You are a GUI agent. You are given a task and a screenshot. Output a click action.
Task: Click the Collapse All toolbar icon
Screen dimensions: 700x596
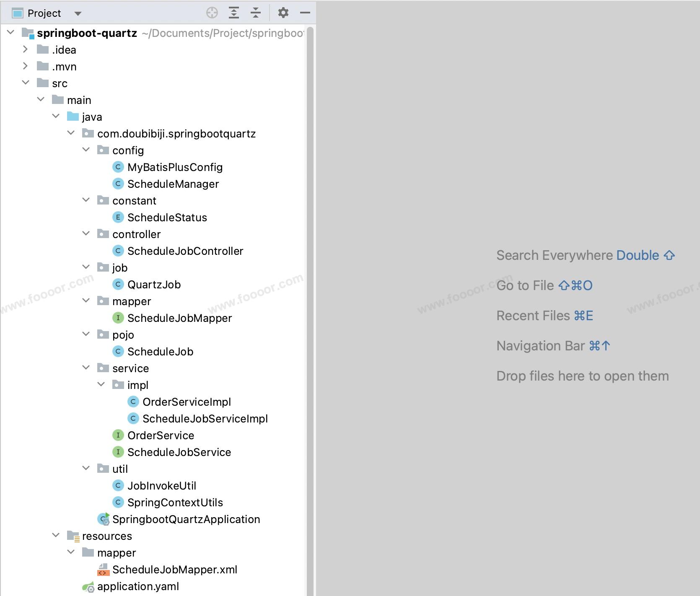(256, 13)
